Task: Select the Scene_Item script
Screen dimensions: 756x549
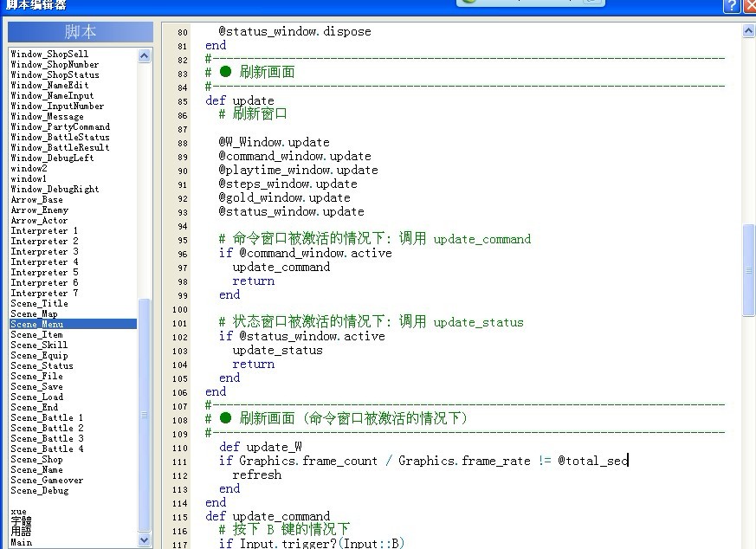Action: coord(36,334)
